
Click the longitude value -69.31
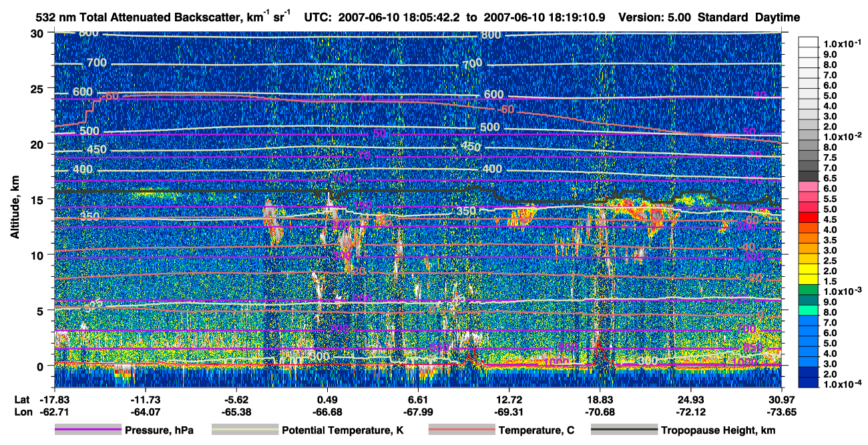point(509,412)
